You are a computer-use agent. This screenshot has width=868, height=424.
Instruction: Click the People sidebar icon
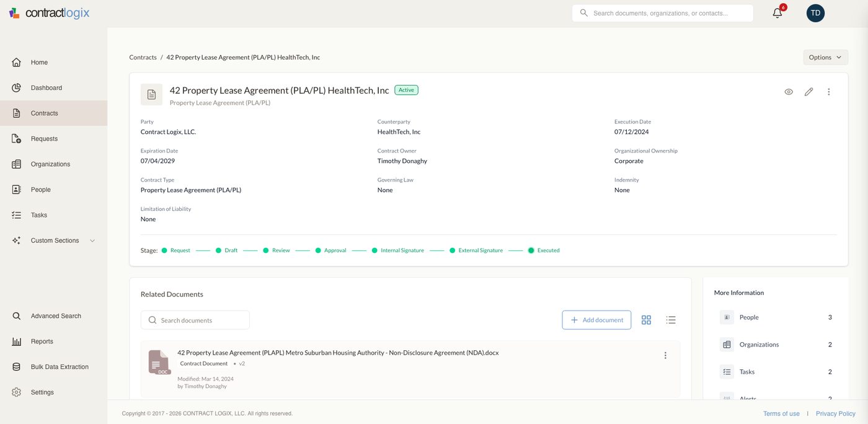(x=17, y=190)
